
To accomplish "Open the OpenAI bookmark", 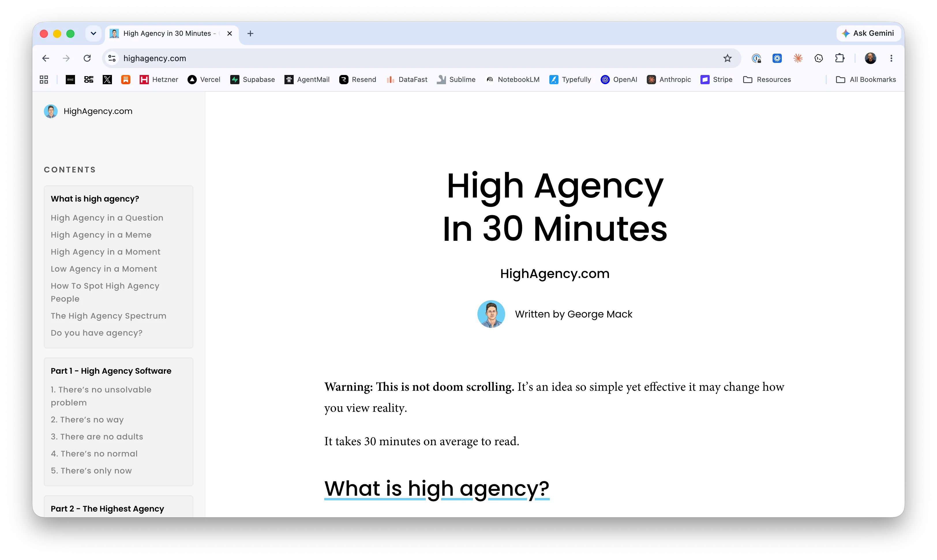I will [619, 79].
